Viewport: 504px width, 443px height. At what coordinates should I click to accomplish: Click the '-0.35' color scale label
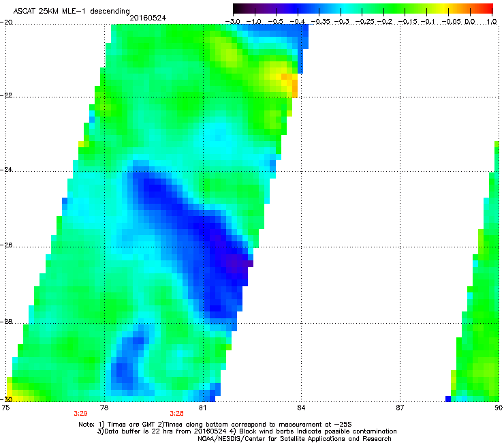320,22
